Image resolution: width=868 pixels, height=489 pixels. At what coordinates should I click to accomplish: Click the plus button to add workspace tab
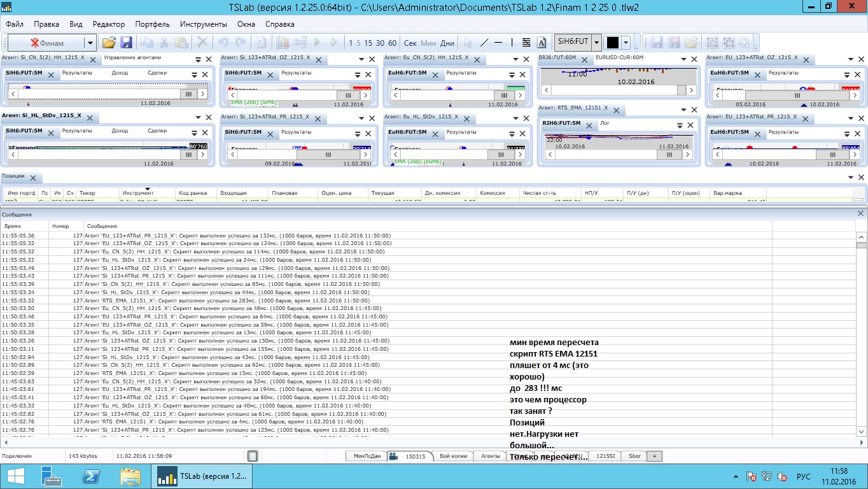[x=654, y=456]
